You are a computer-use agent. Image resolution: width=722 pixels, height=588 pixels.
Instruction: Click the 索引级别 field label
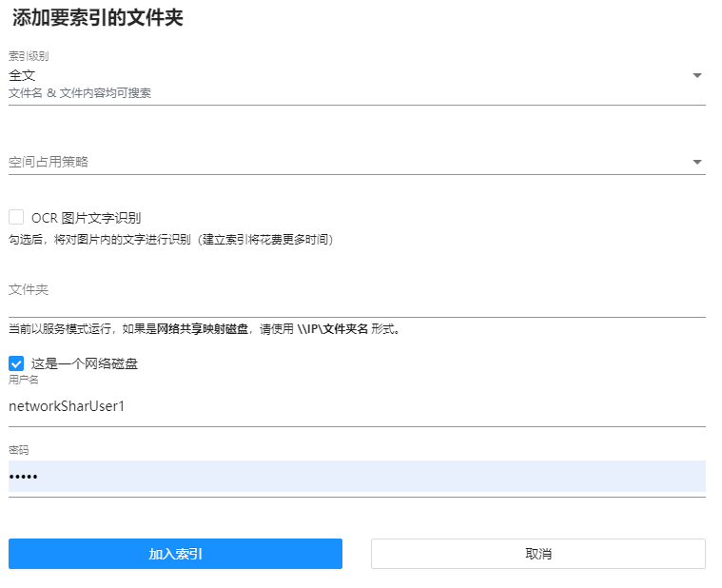(x=29, y=56)
